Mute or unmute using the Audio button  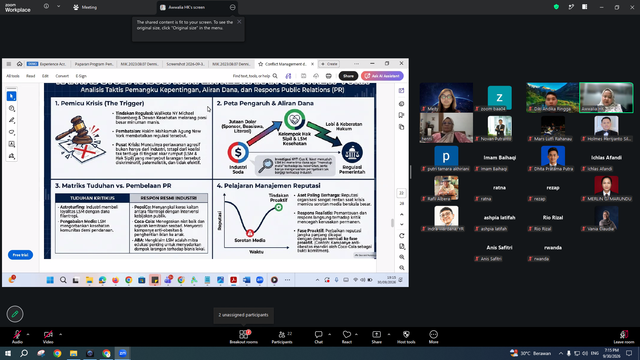[17, 336]
